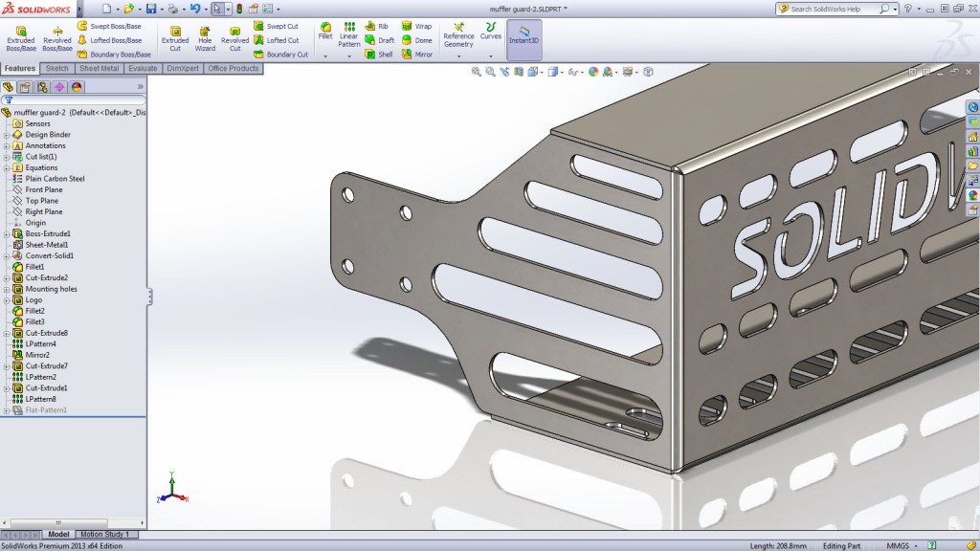Screen dimensions: 980x551
Task: Expand the Flat-Pattern1 node
Action: coord(7,410)
